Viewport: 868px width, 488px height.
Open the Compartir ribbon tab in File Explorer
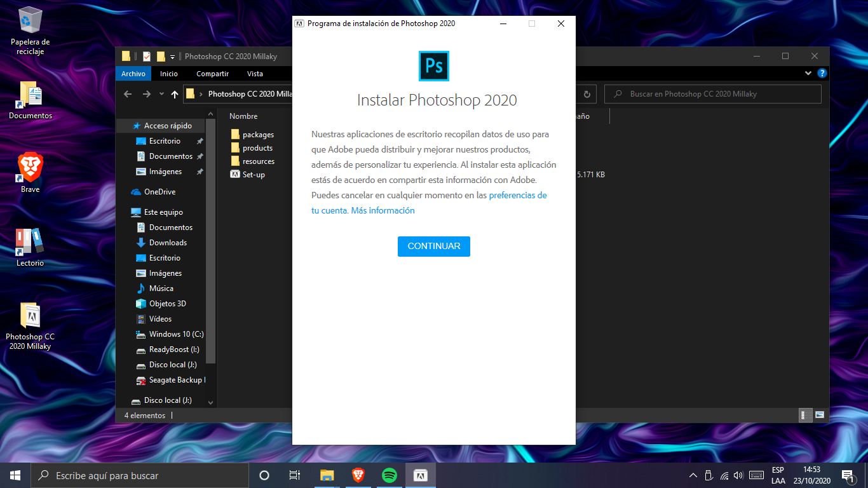[212, 74]
